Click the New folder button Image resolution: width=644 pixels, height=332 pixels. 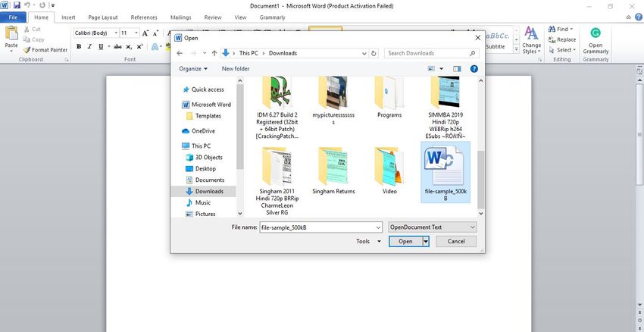tap(235, 68)
